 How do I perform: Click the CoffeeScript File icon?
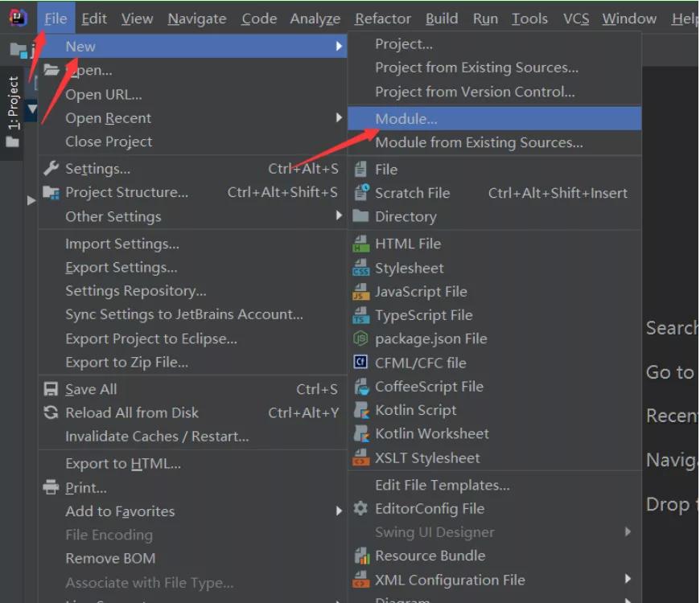click(361, 387)
